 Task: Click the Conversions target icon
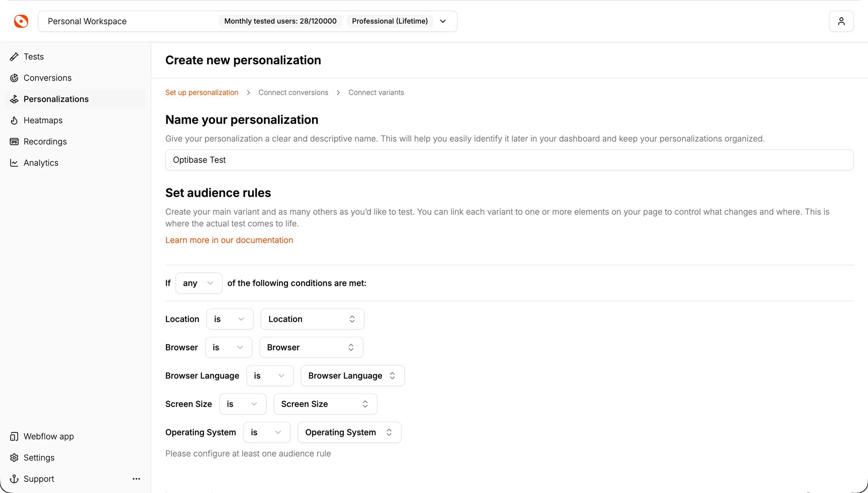[x=14, y=78]
